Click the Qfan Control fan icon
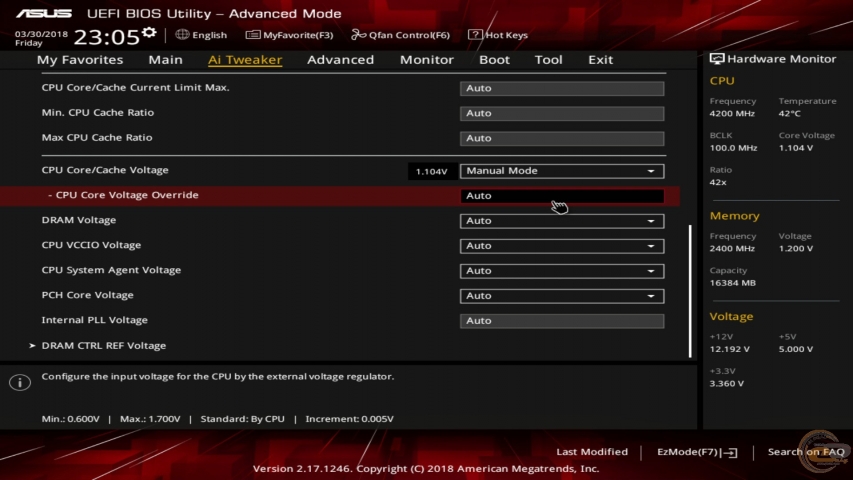The height and width of the screenshot is (480, 853). point(358,35)
